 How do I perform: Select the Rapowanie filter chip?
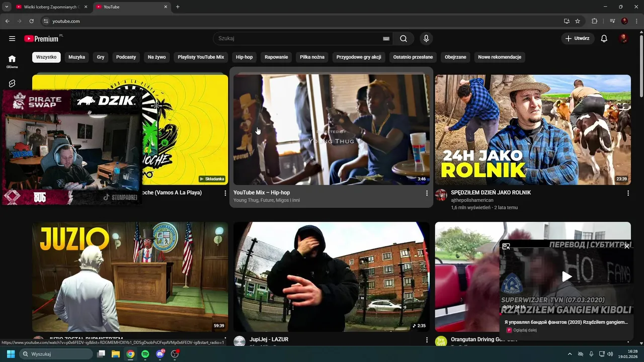[x=276, y=57]
